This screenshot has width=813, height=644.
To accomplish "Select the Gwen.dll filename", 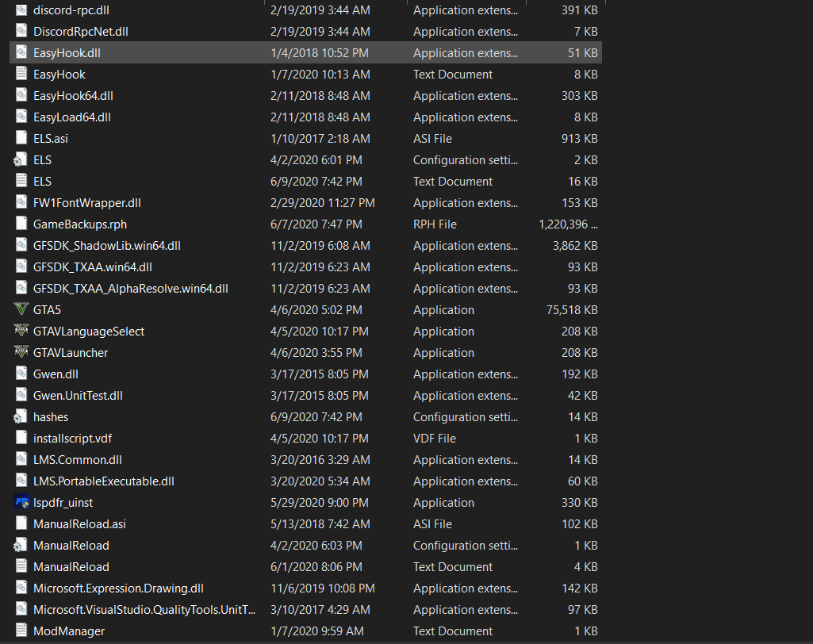I will [x=56, y=374].
